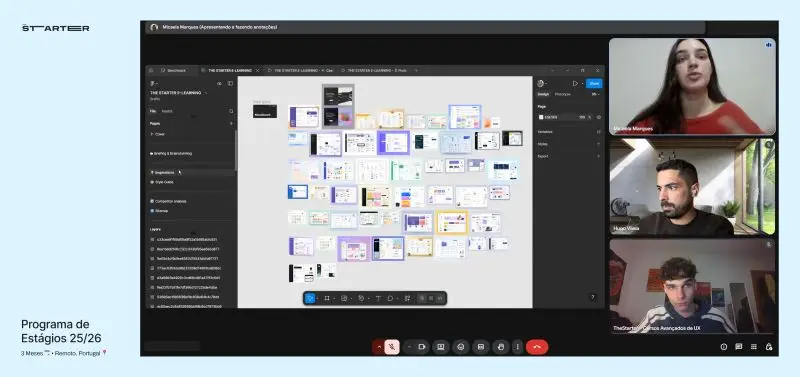The width and height of the screenshot is (800, 377).
Task: Open the emoji reactions button
Action: pyautogui.click(x=461, y=347)
